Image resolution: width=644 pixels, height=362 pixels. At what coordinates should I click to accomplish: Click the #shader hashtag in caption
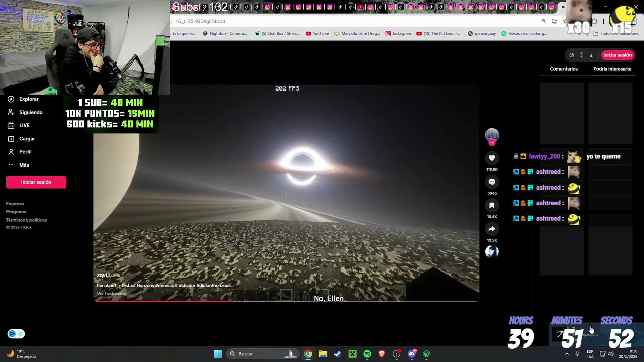click(x=188, y=286)
